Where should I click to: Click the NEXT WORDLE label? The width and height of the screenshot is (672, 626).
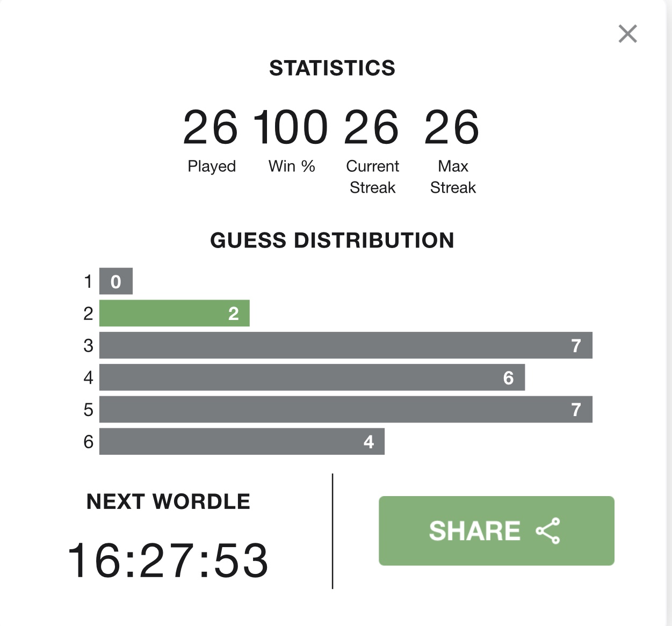[x=168, y=501]
